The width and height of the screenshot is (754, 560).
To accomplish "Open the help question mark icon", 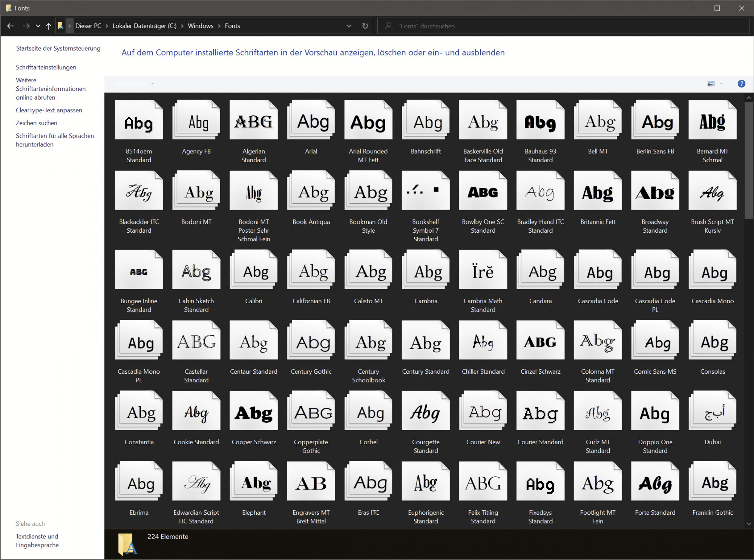I will pyautogui.click(x=741, y=84).
